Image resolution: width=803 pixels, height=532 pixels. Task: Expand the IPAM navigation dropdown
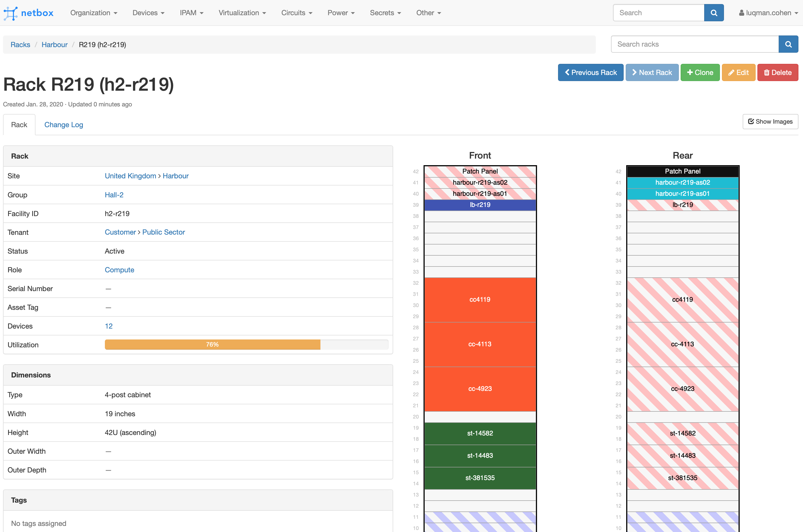pos(191,13)
